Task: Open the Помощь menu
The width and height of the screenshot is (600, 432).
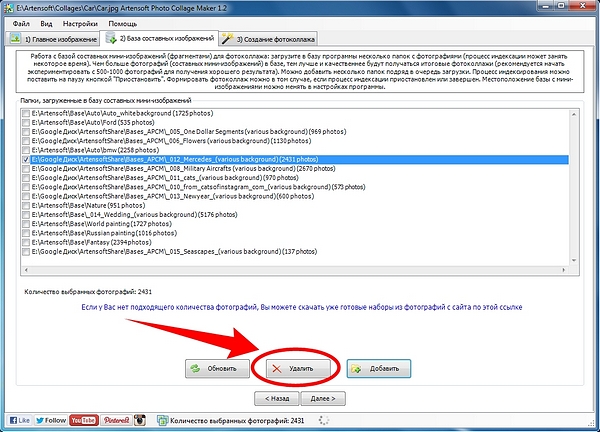Action: pos(122,24)
